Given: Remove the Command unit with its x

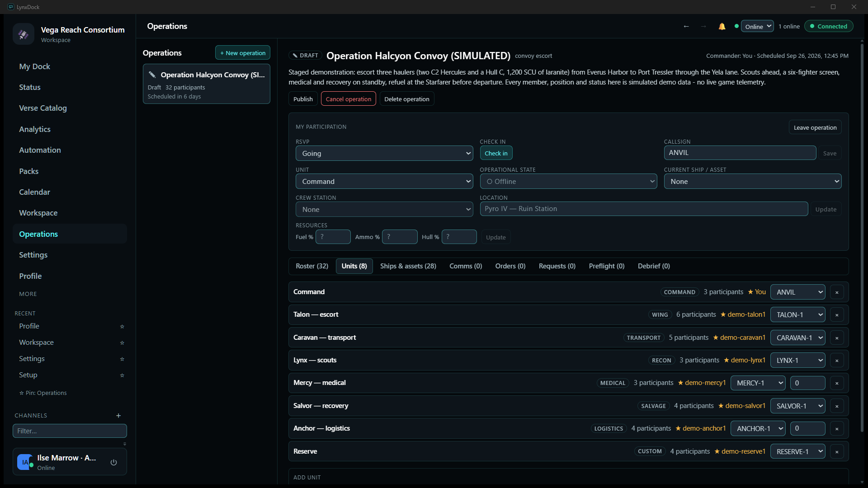Looking at the screenshot, I should point(837,292).
